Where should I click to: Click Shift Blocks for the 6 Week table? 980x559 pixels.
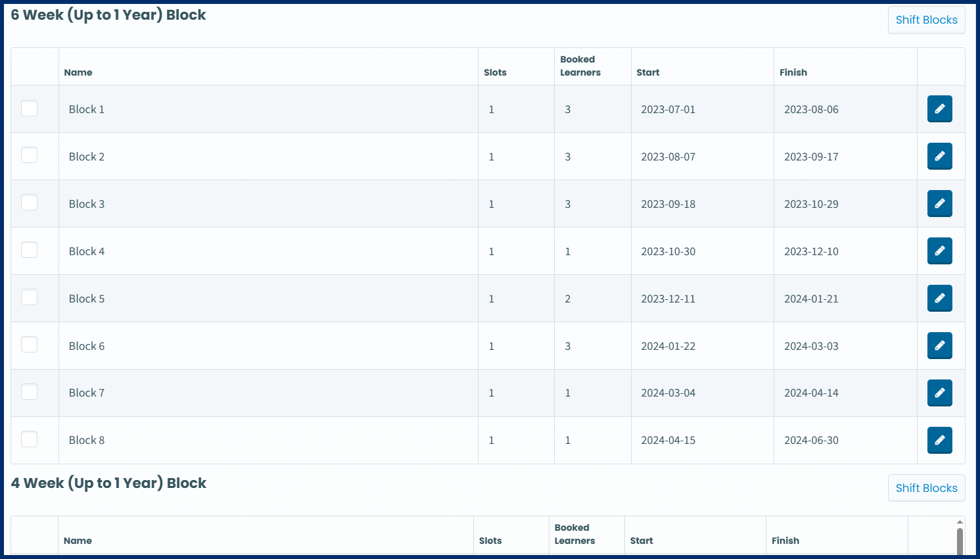tap(926, 20)
